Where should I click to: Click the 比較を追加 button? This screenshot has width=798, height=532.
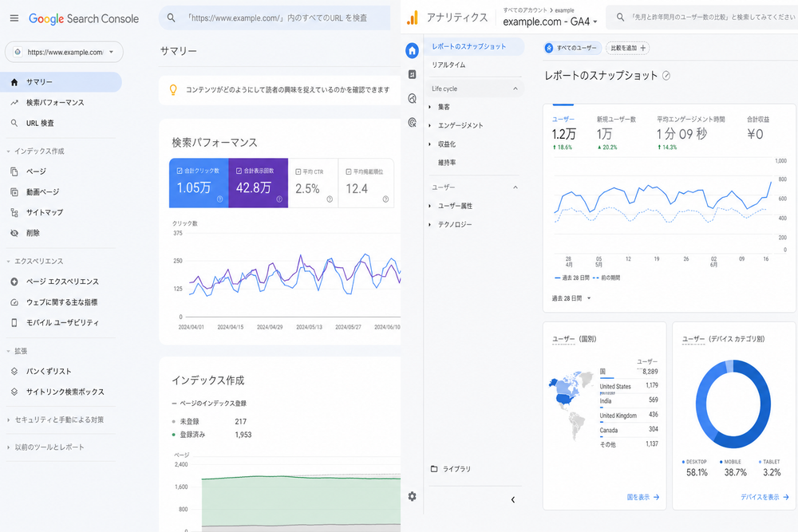point(627,48)
